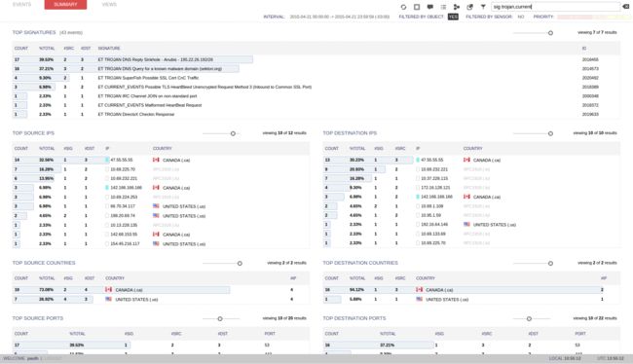Click the COUNT header in Top Signatures
This screenshot has width=633, height=364.
(x=21, y=49)
